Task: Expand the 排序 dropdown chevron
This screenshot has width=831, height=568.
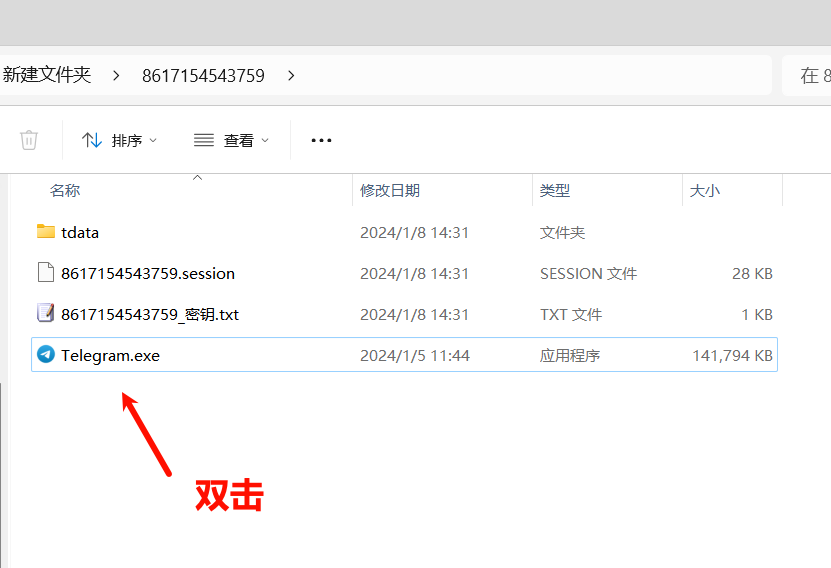Action: [153, 141]
